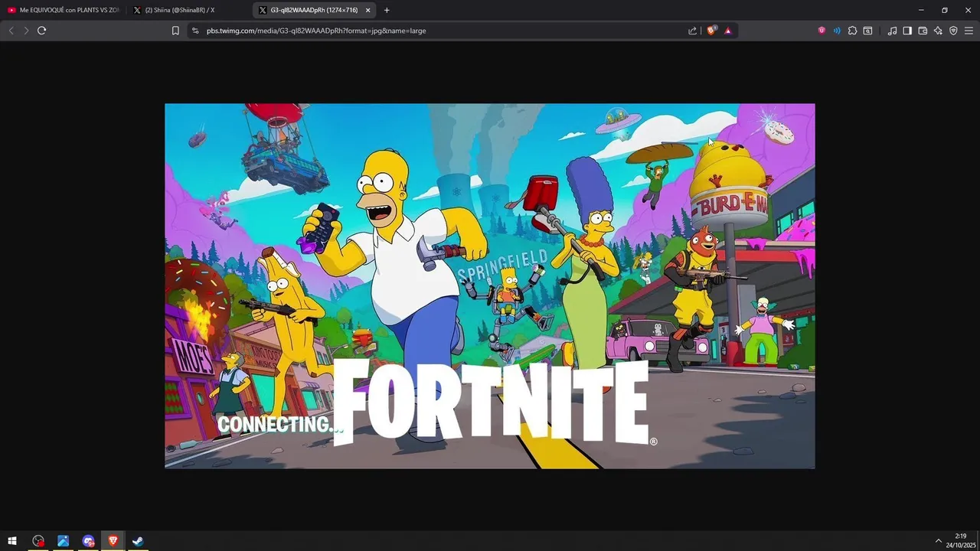Viewport: 980px width, 551px height.
Task: Toggle the browser sidebar panel
Action: [x=907, y=31]
